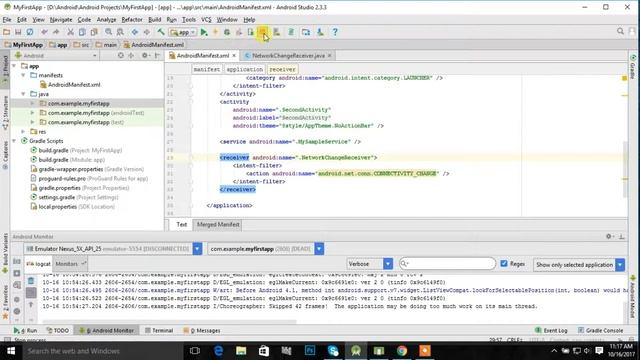This screenshot has width=640, height=360.
Task: Click the Attach debugger to process icon
Action: 251,32
